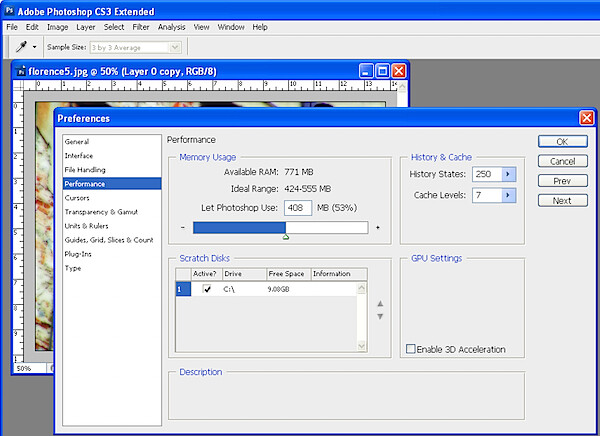Click florence5.jpg document window icon
Image resolution: width=600 pixels, height=436 pixels.
click(x=21, y=71)
